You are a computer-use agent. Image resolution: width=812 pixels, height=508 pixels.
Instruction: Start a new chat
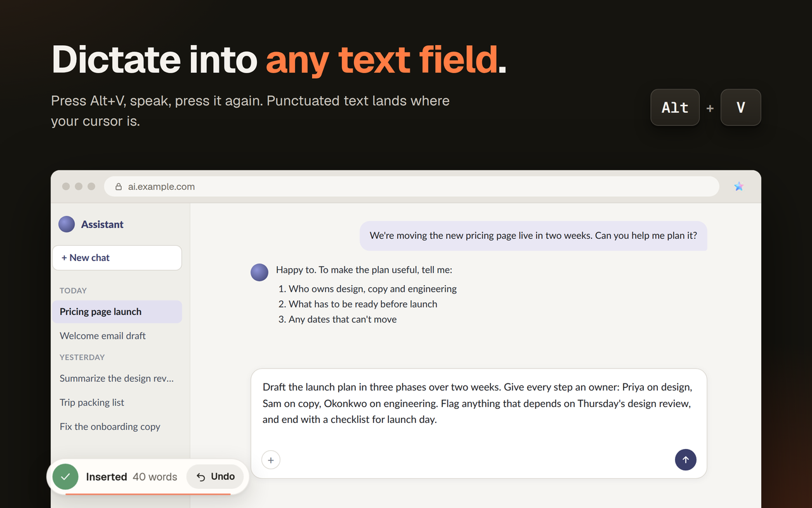coord(117,258)
